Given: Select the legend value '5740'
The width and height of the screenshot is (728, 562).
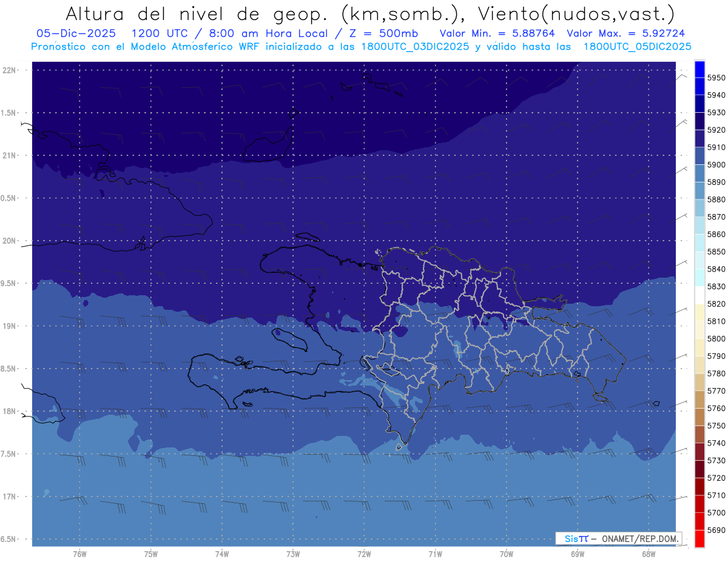Looking at the screenshot, I should click(x=716, y=443).
